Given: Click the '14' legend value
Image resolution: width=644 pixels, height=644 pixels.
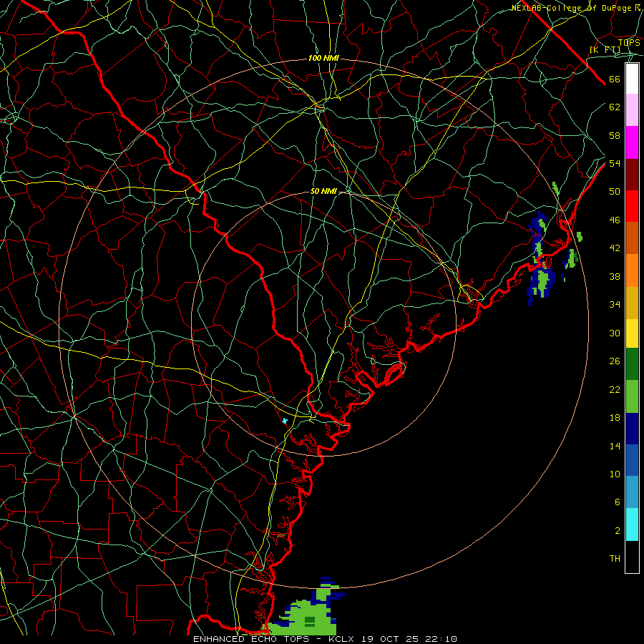Looking at the screenshot, I should point(615,446).
